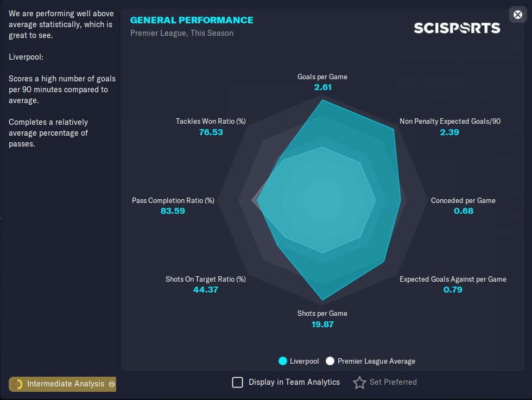This screenshot has height=400, width=532.
Task: Open the Intermediate Analysis text button
Action: [66, 384]
